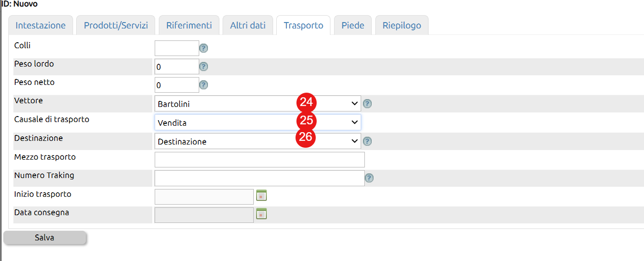644x261 pixels.
Task: Click the Colli input field
Action: coord(177,48)
